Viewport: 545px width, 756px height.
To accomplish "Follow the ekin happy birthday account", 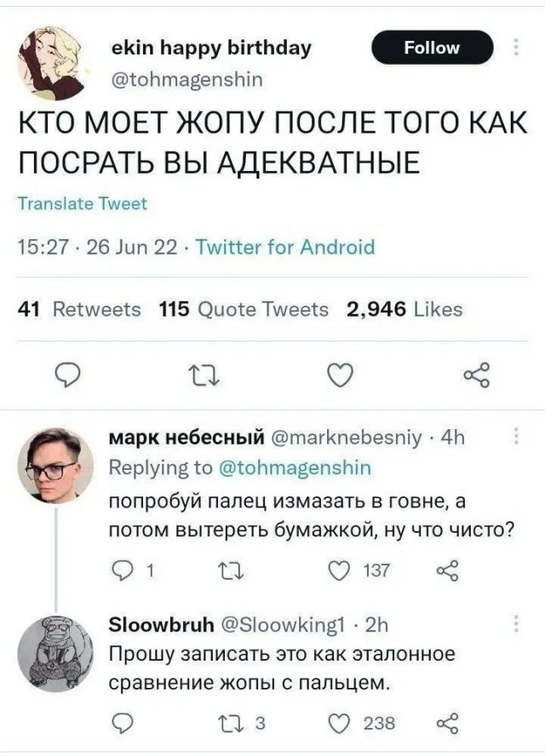I will 432,48.
